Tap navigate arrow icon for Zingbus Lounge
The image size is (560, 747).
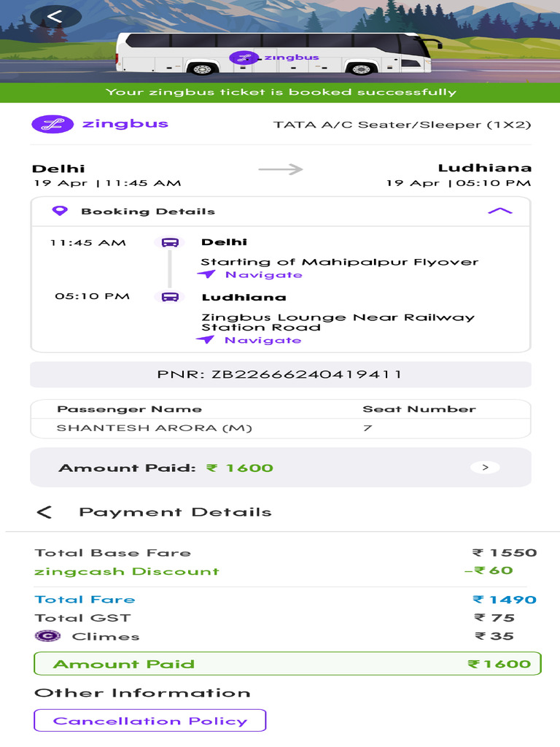click(x=206, y=340)
